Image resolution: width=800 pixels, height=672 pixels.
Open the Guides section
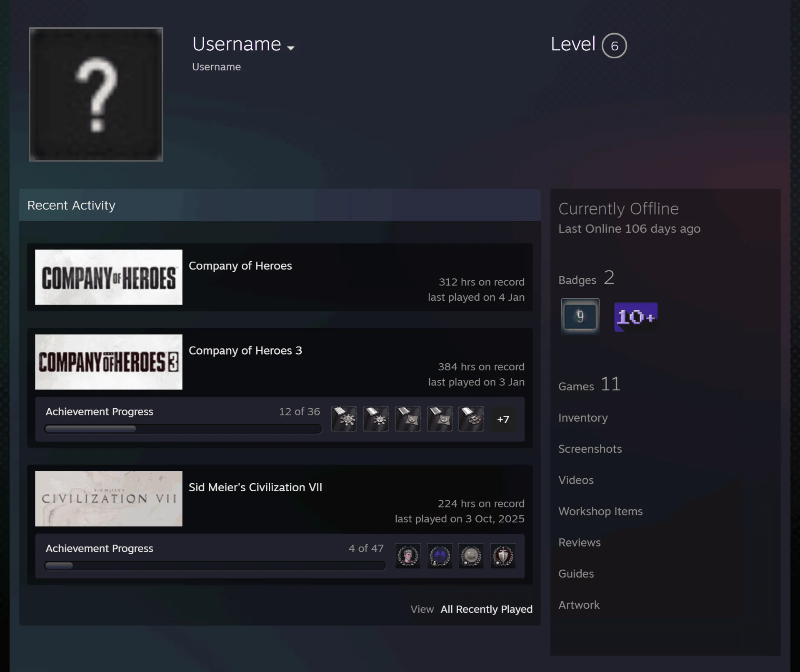tap(576, 574)
